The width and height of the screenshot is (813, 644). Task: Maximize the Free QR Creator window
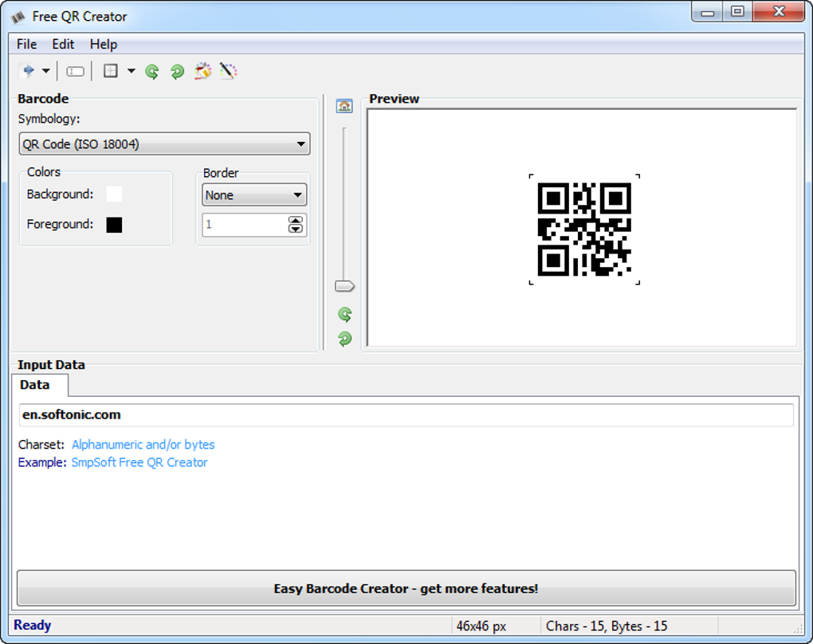tap(737, 11)
